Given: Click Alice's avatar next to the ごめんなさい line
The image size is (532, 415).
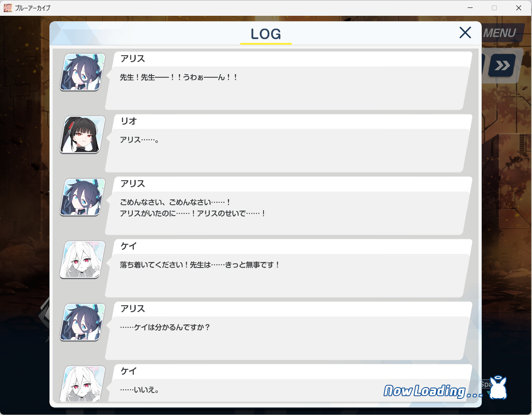Looking at the screenshot, I should coord(83,197).
